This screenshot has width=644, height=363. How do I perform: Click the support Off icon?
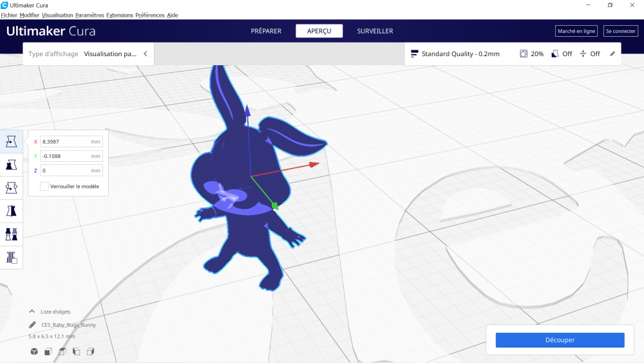pyautogui.click(x=555, y=54)
